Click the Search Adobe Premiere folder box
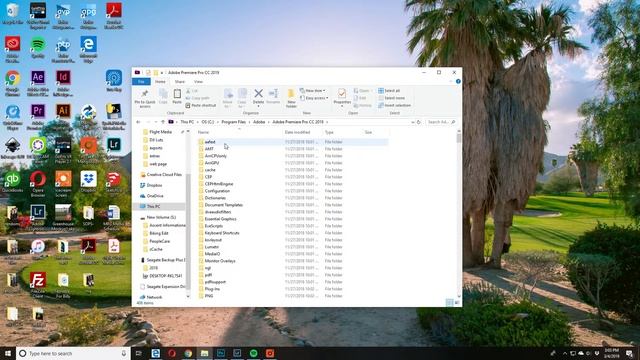640x360 pixels. 440,122
